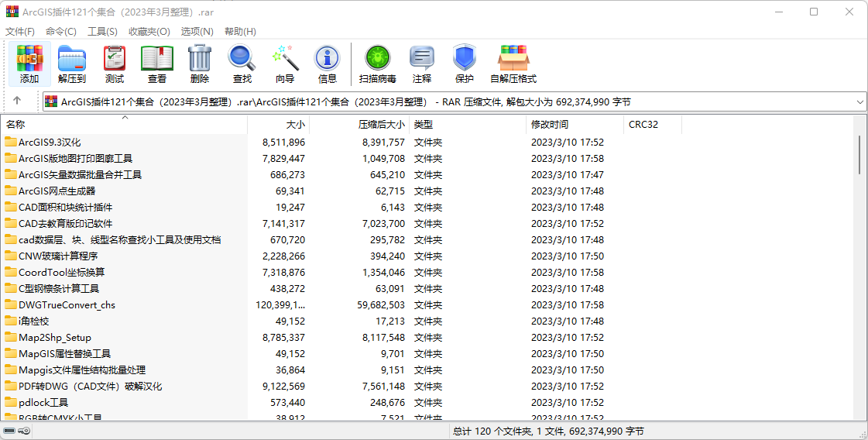Open the 选项(N) menu

click(x=197, y=31)
